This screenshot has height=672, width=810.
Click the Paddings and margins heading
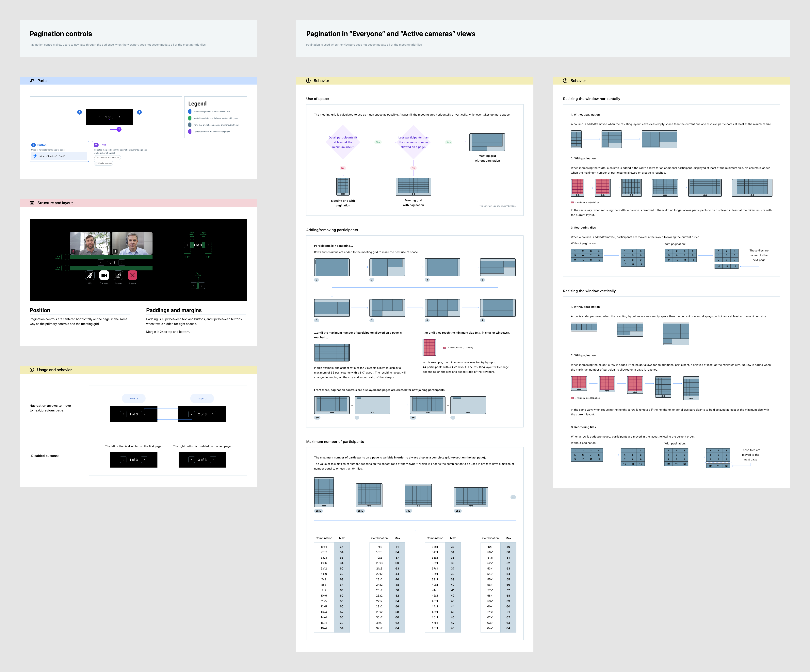pyautogui.click(x=174, y=310)
